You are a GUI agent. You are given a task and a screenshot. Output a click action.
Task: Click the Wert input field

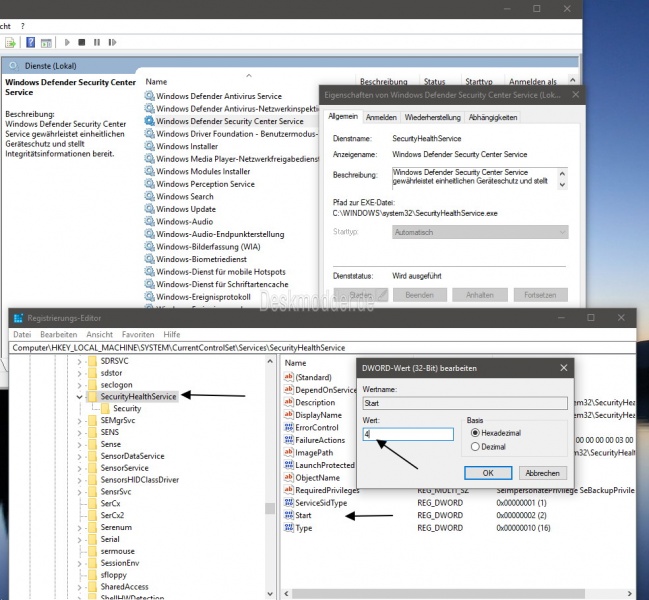tap(408, 434)
